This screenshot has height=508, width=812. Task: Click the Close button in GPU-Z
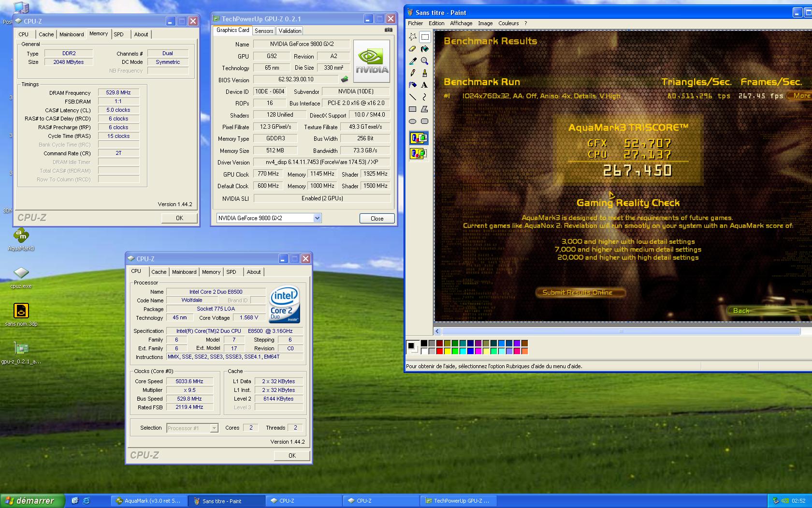(x=377, y=219)
